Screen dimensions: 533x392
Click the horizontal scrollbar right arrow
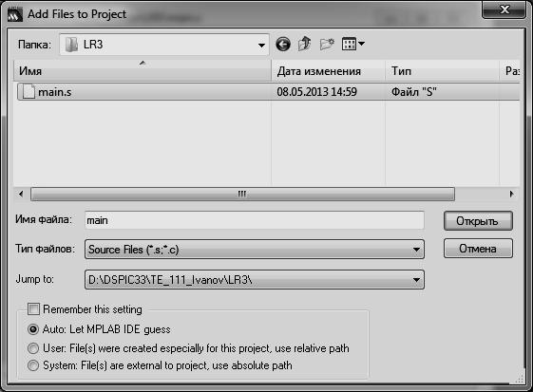click(511, 194)
